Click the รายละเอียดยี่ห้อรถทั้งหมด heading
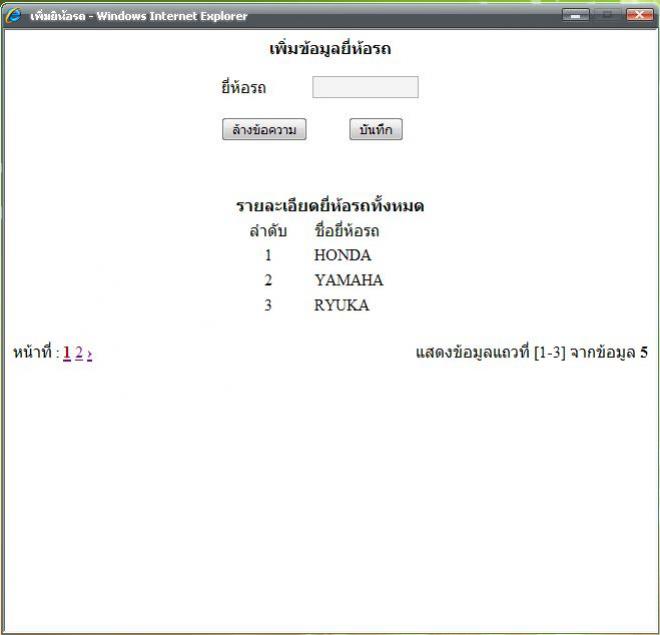This screenshot has width=660, height=635. 330,206
